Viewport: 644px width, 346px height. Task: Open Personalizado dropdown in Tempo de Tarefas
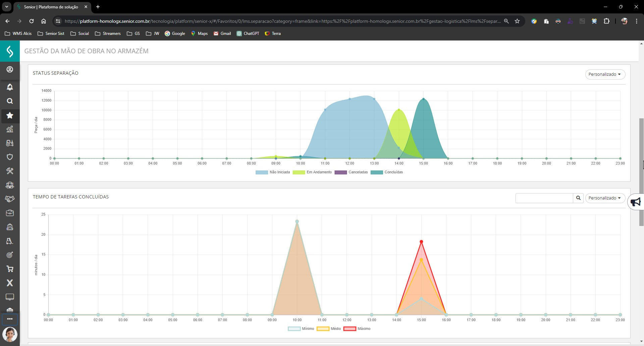605,198
